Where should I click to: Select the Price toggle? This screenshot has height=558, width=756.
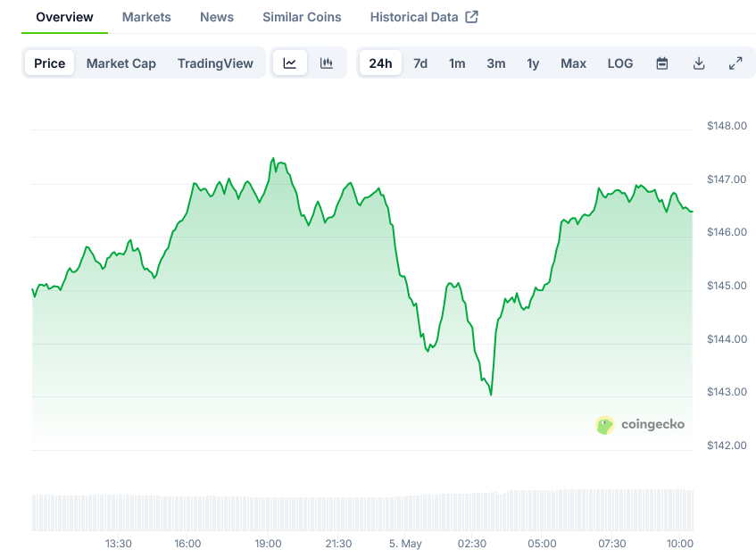point(50,63)
